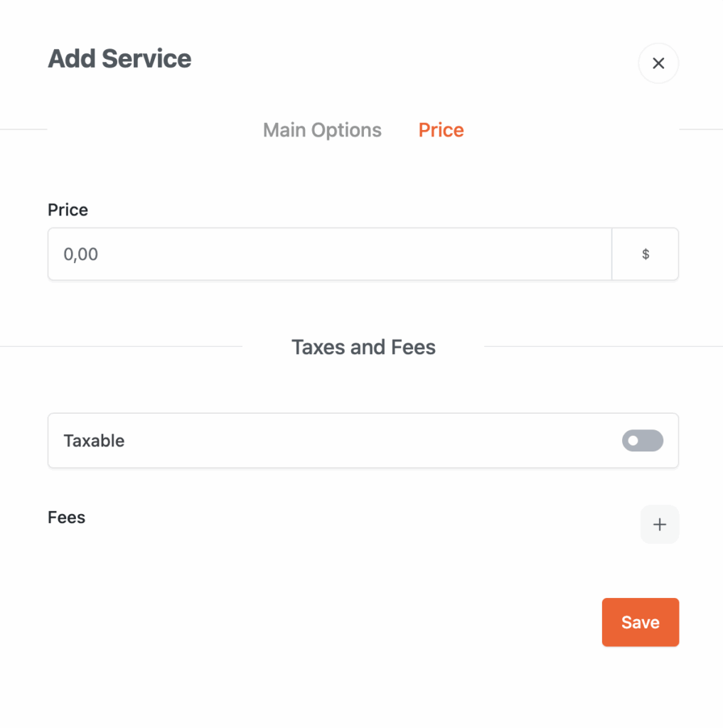Go back to Main Options settings
Viewport: 723px width, 728px height.
tap(322, 130)
